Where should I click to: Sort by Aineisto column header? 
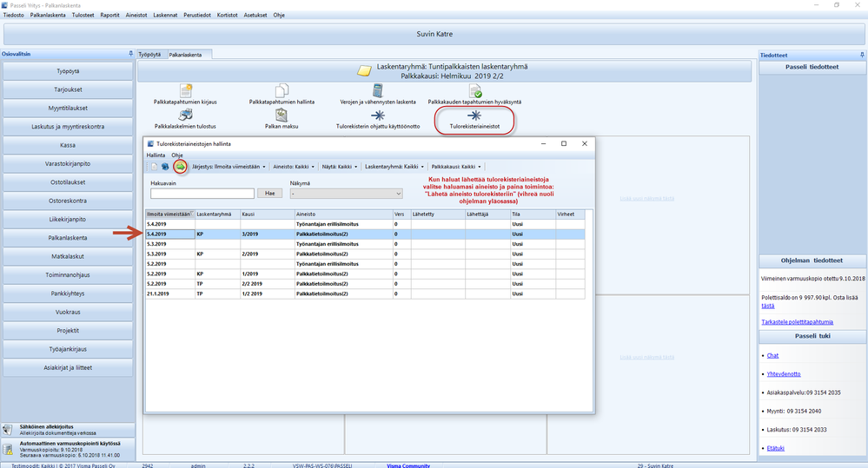coord(344,214)
